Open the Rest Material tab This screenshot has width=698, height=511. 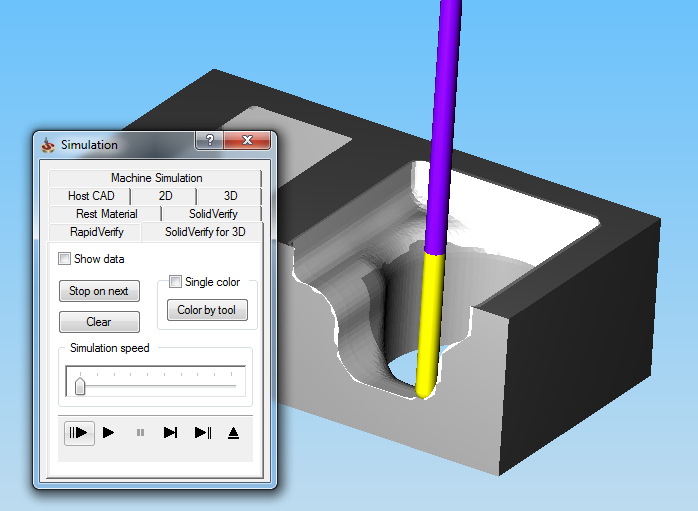click(106, 214)
